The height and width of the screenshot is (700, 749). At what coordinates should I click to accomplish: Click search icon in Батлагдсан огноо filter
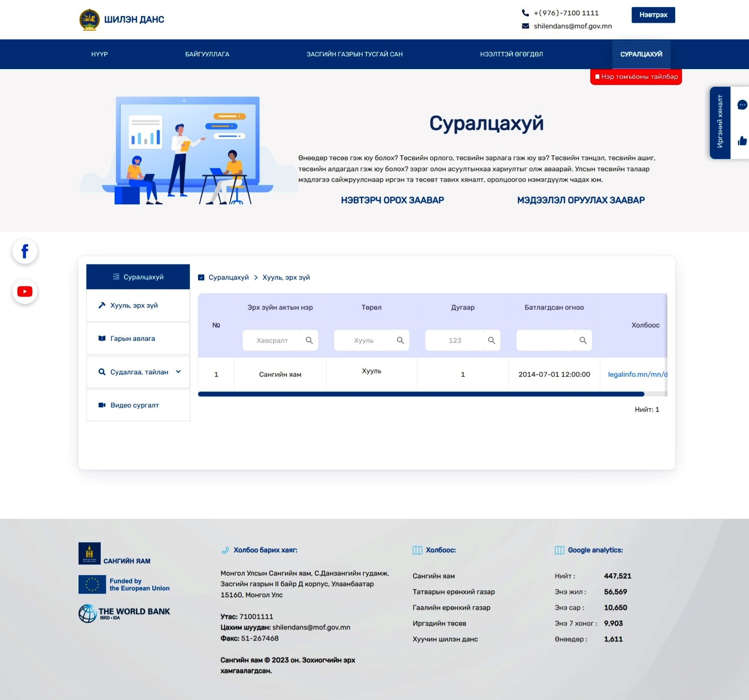(x=583, y=340)
